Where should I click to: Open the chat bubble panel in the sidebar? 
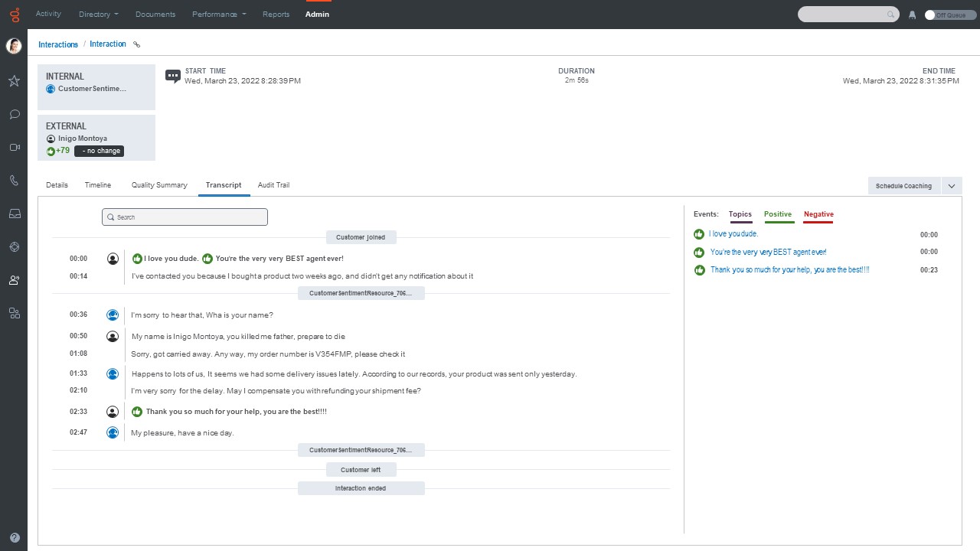coord(14,114)
